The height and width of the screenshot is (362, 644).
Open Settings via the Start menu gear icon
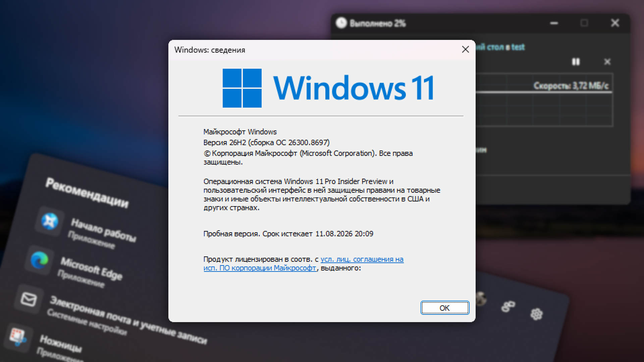click(x=536, y=314)
